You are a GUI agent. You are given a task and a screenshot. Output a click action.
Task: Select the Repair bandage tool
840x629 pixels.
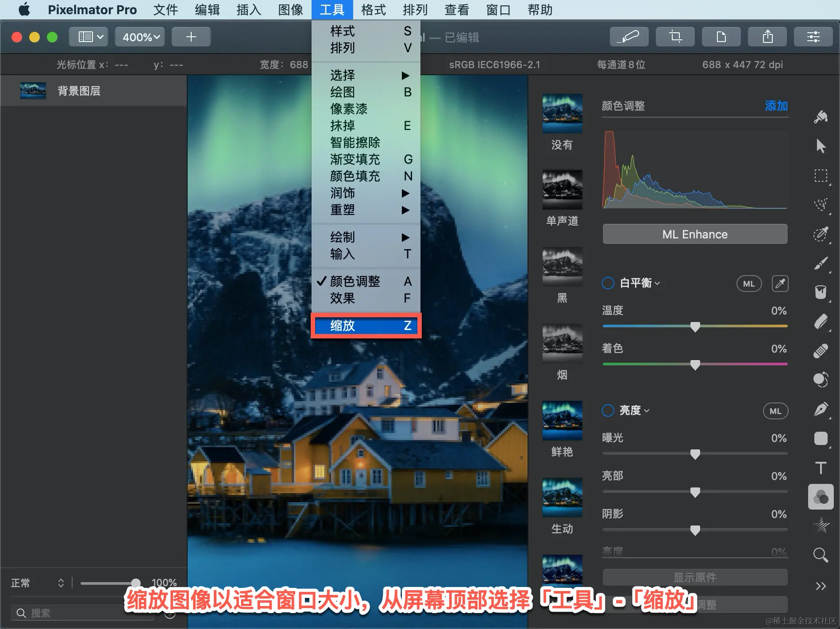click(x=821, y=351)
